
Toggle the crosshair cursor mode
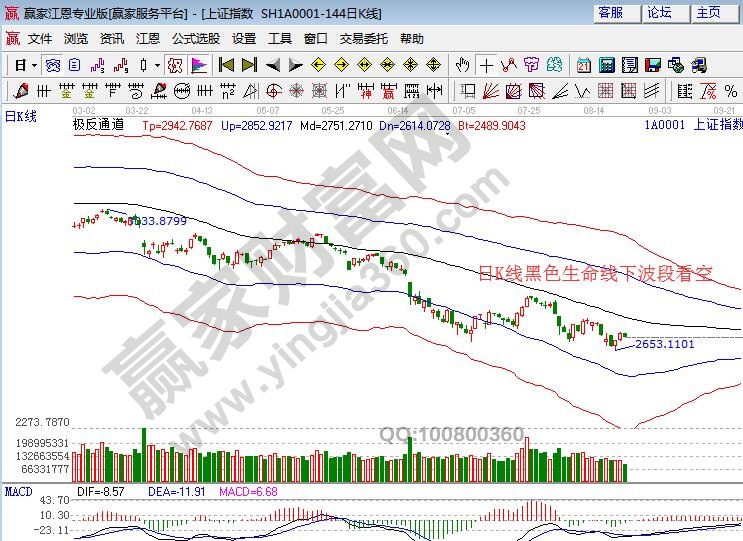pyautogui.click(x=486, y=65)
